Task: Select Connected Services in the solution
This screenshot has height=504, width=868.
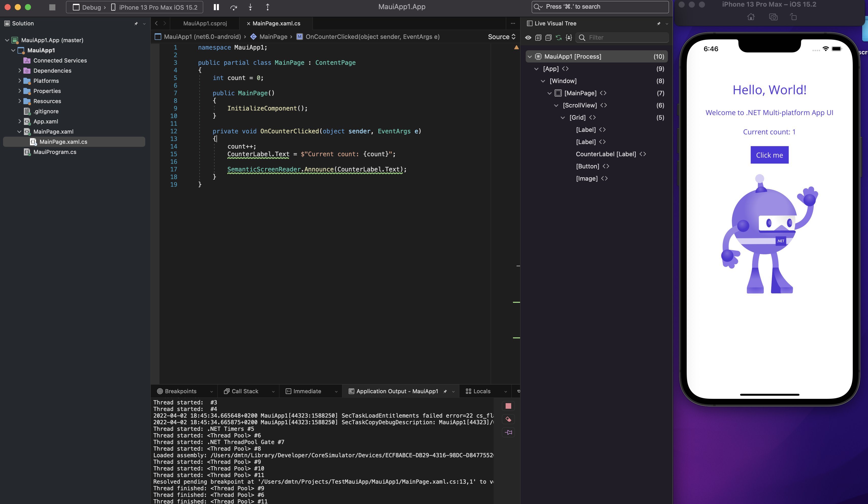Action: (x=60, y=60)
